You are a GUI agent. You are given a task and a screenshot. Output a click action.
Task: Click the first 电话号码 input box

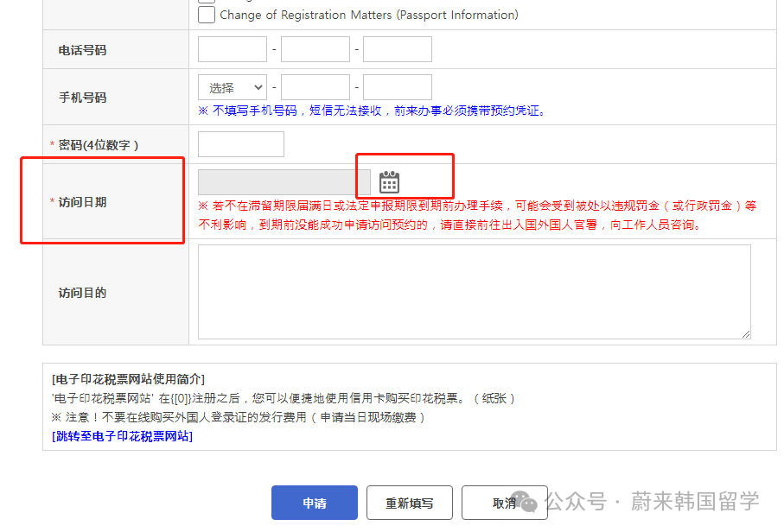pos(233,49)
